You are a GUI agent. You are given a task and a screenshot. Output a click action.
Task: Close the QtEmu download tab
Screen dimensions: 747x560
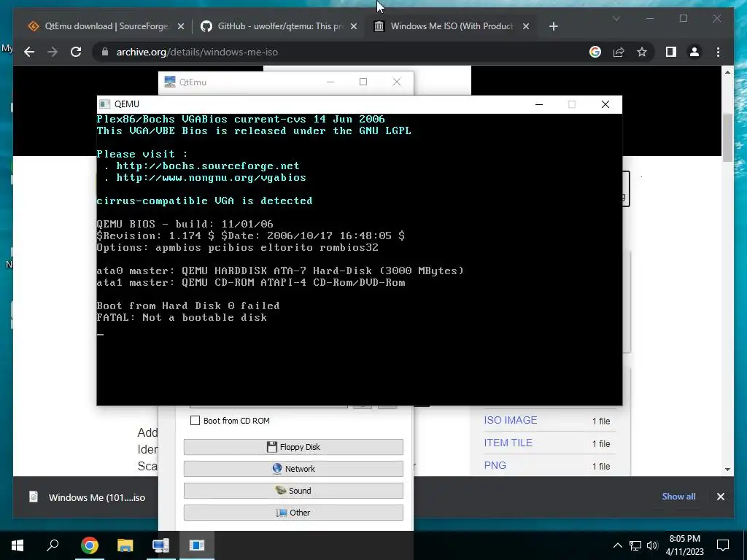pyautogui.click(x=181, y=26)
